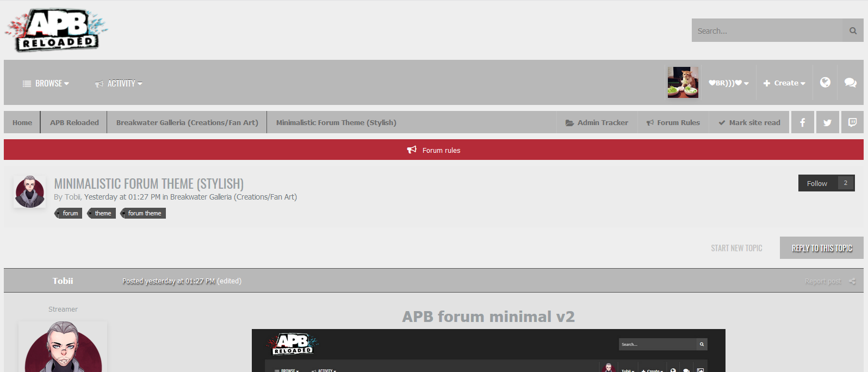The height and width of the screenshot is (372, 868).
Task: Report this post
Action: [x=823, y=281]
